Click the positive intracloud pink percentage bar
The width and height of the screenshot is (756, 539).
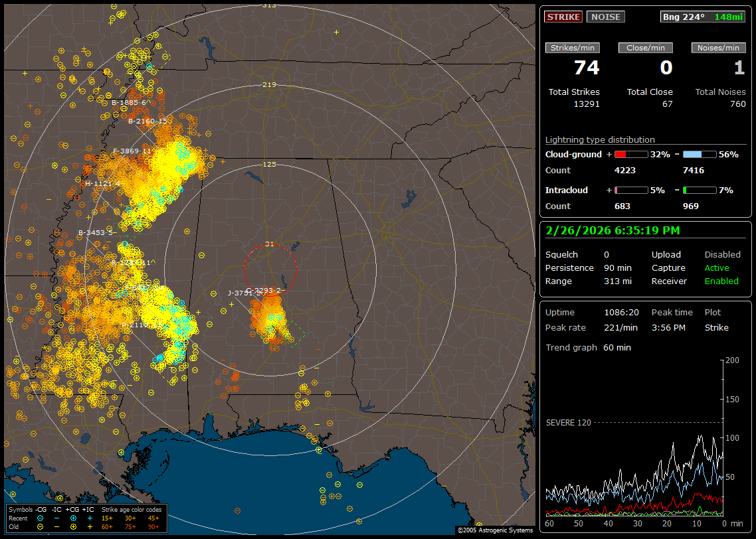tap(630, 190)
